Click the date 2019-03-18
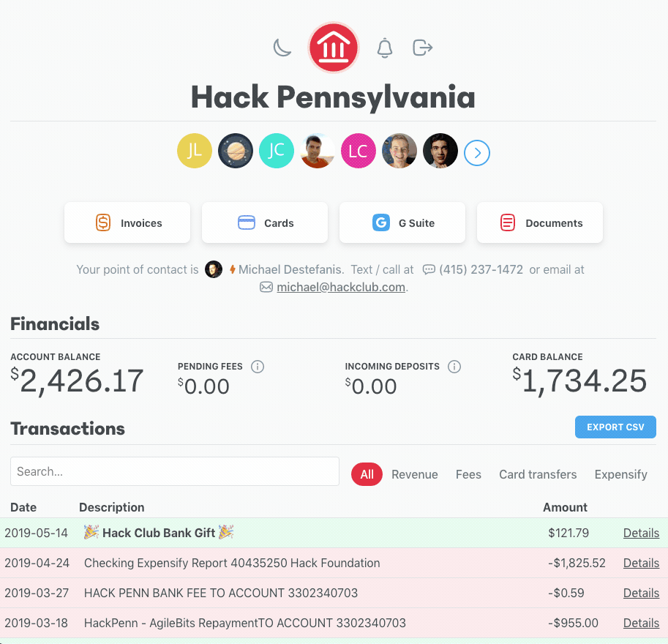This screenshot has height=644, width=668. pos(36,623)
